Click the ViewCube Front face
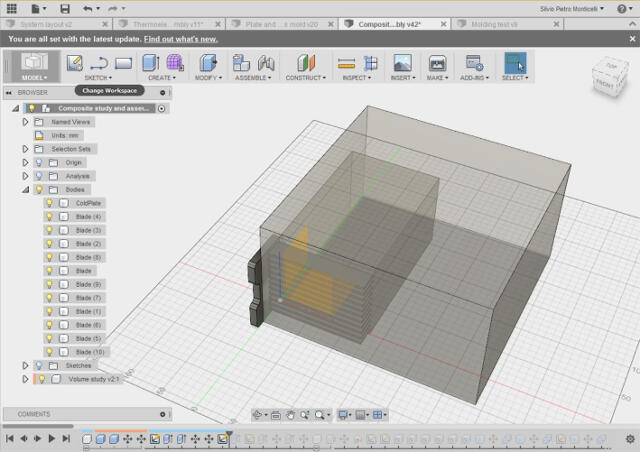Image resolution: width=640 pixels, height=452 pixels. pyautogui.click(x=604, y=83)
